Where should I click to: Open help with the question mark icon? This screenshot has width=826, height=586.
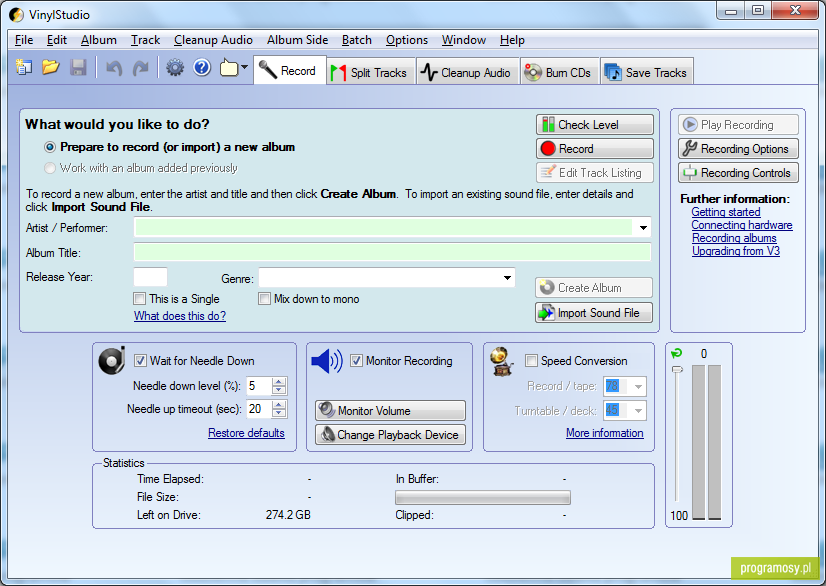click(202, 67)
